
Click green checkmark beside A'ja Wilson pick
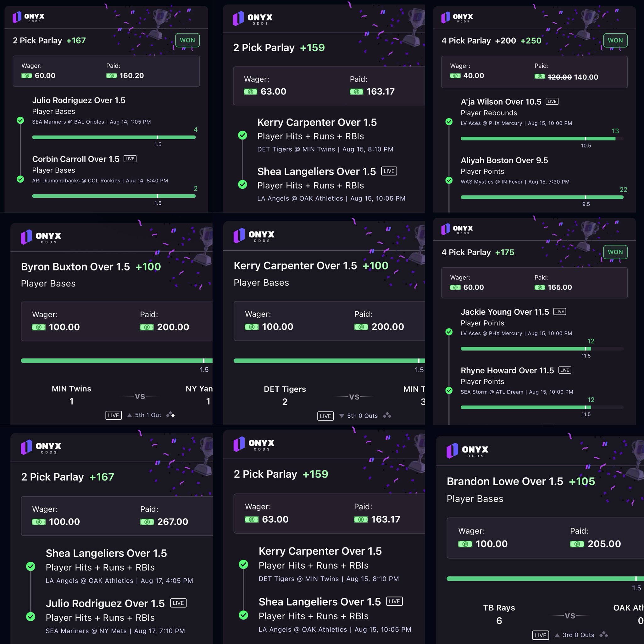coord(449,122)
